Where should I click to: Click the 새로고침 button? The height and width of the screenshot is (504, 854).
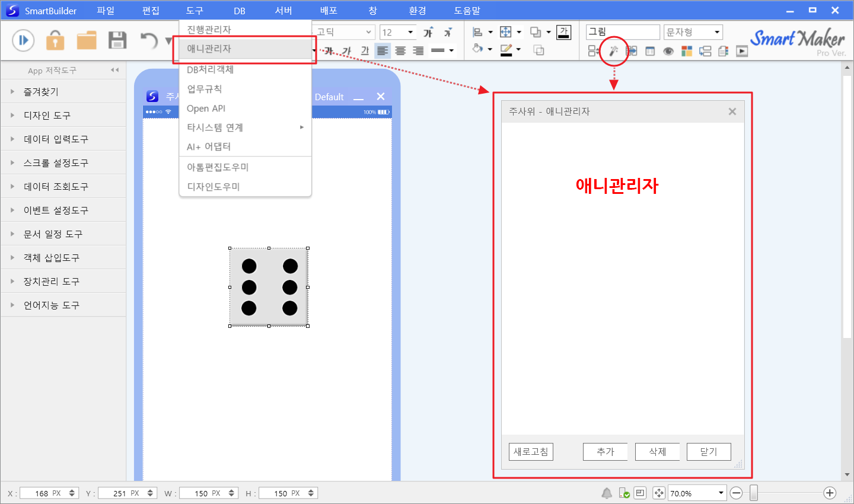(x=531, y=452)
